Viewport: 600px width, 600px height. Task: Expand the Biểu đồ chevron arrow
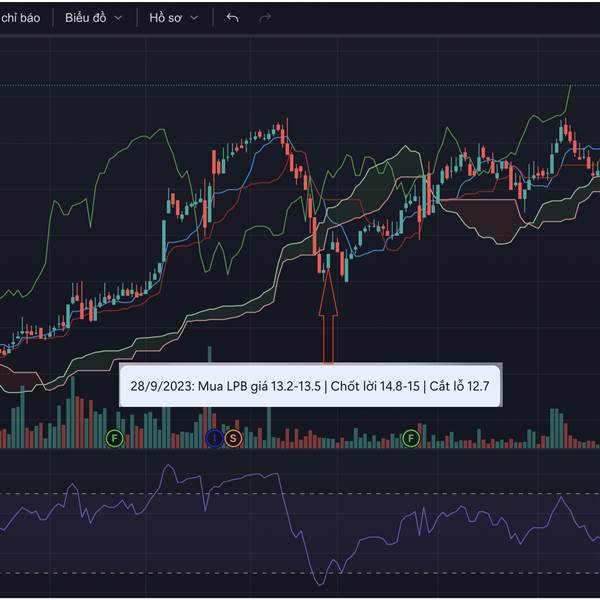118,18
